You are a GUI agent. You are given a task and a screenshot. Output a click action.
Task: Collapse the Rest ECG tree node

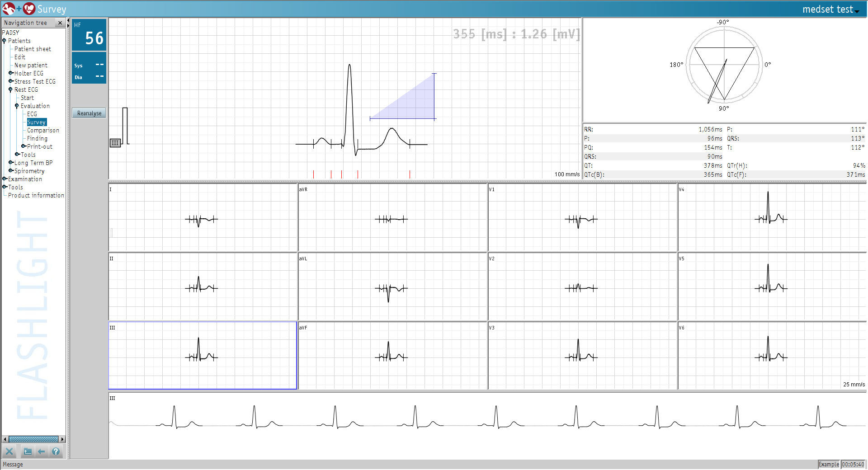tap(10, 89)
